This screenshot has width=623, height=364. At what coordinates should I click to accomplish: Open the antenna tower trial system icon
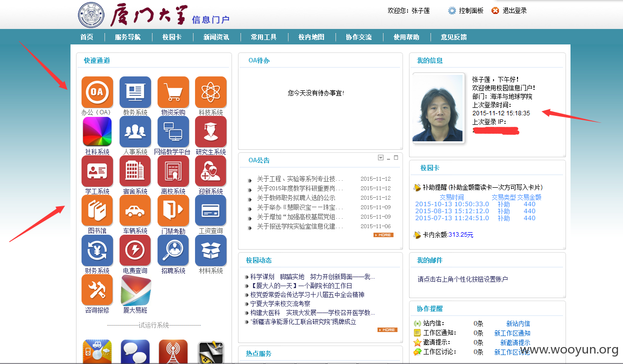click(173, 352)
